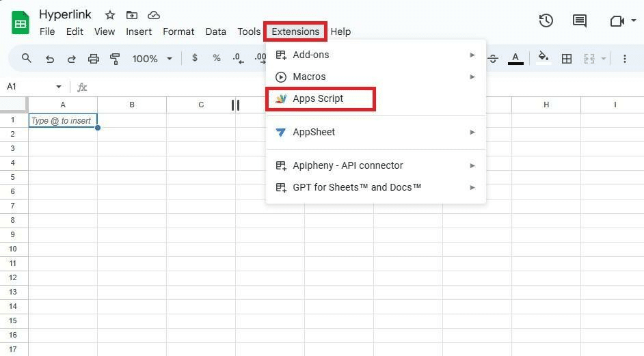Open the Tools menu

pyautogui.click(x=249, y=31)
